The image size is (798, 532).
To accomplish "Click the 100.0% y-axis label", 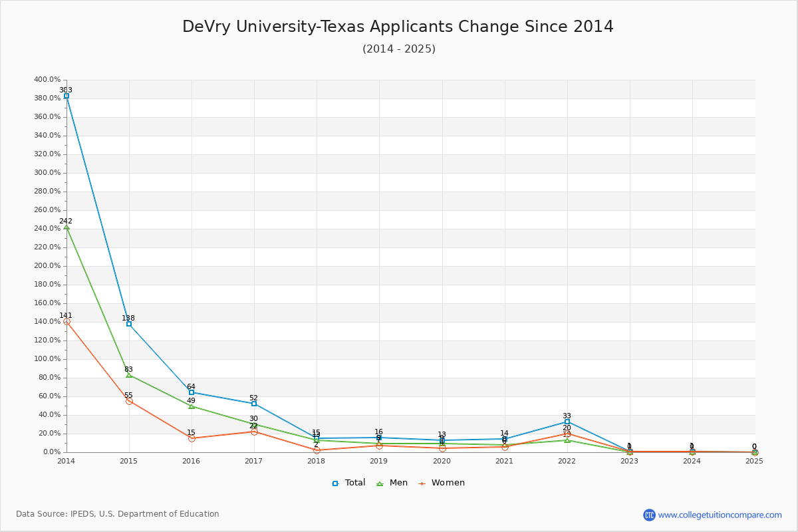I will pyautogui.click(x=47, y=359).
